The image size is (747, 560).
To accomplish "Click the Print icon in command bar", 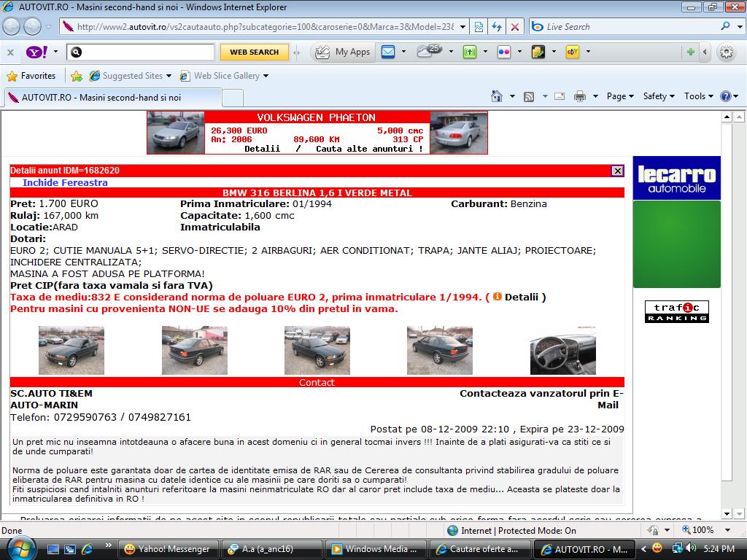I will [580, 96].
